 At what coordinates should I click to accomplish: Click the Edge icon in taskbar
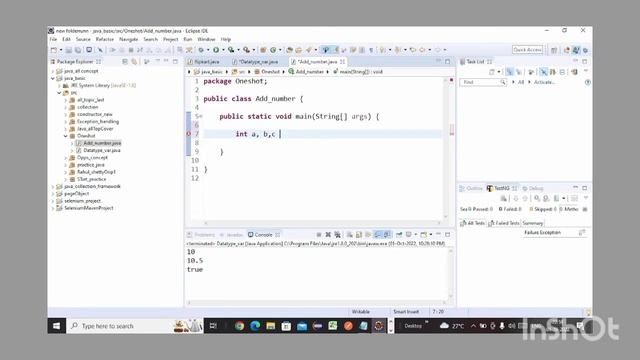255,326
